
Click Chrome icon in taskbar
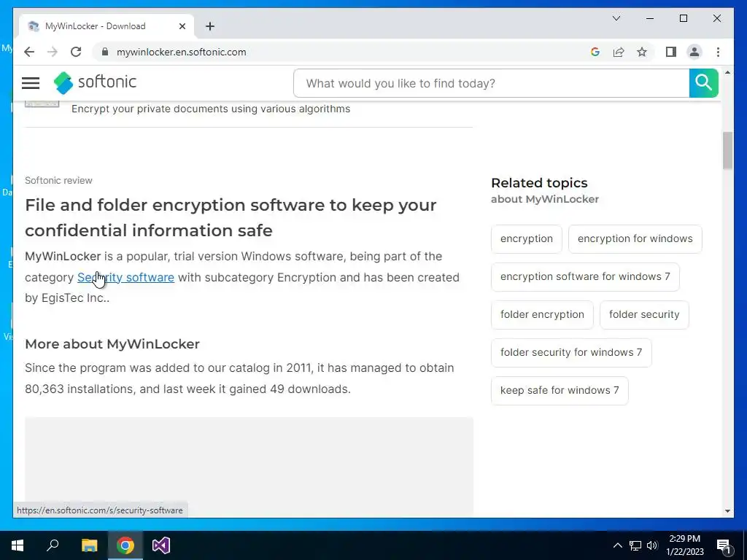[125, 545]
